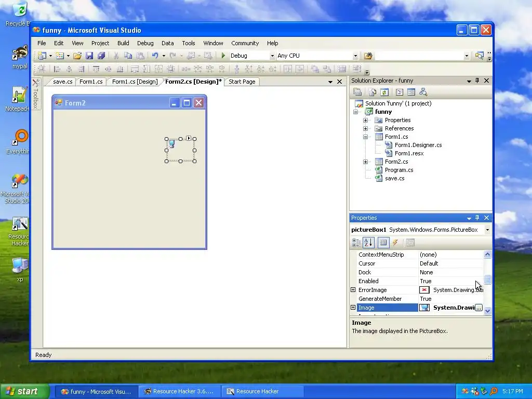Click the View Class Diagram icon
532x399 pixels.
click(423, 92)
